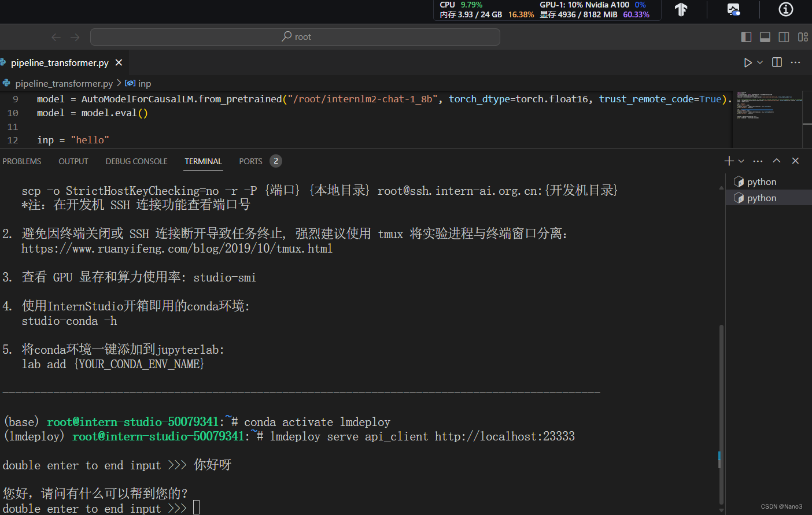This screenshot has height=515, width=812.
Task: Click the editor minimap preview
Action: click(767, 106)
